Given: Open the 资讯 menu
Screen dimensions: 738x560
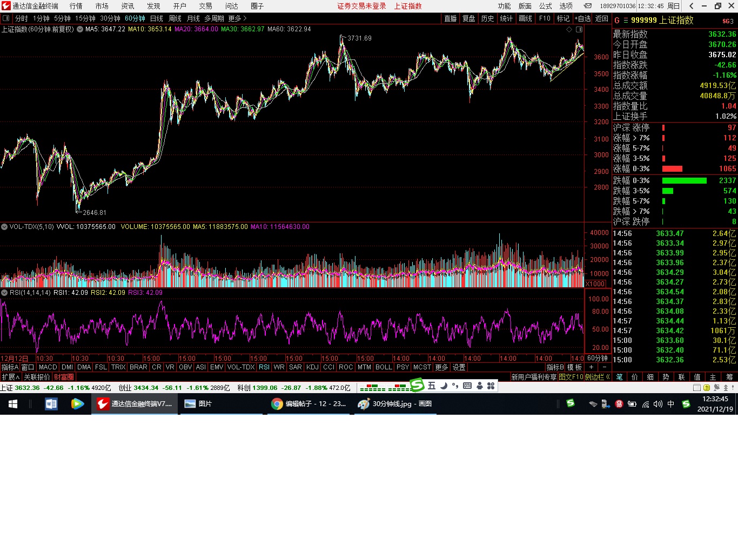Looking at the screenshot, I should 128,6.
